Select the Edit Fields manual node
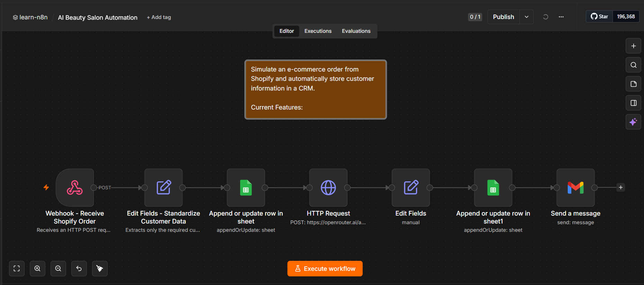 [411, 188]
